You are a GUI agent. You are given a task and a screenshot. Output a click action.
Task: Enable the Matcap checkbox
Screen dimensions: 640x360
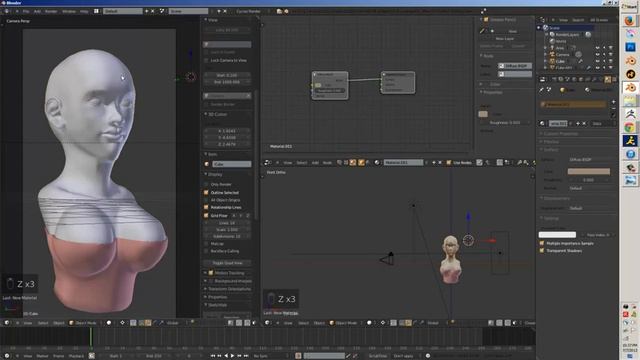pos(206,244)
